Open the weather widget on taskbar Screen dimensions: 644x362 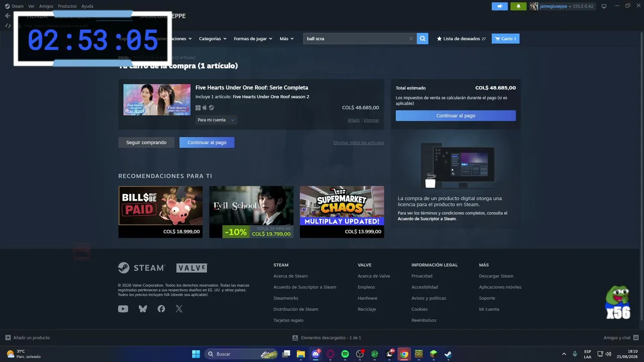[23, 354]
